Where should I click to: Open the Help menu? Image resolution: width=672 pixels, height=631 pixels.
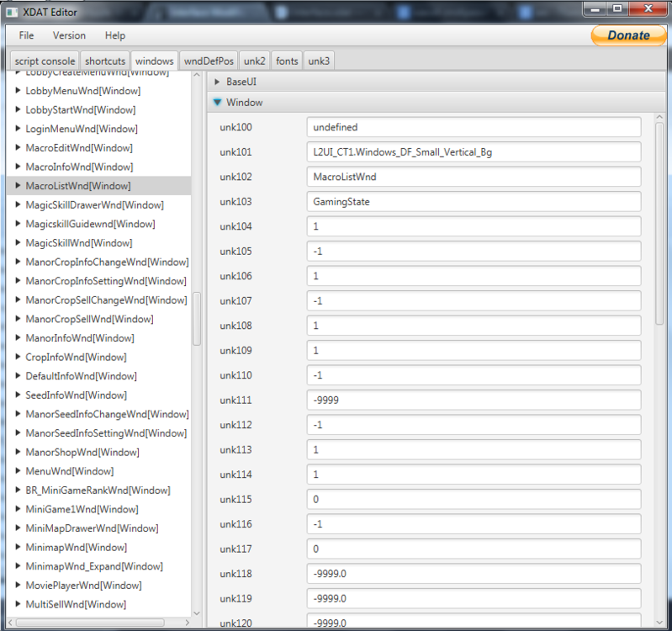pos(115,35)
